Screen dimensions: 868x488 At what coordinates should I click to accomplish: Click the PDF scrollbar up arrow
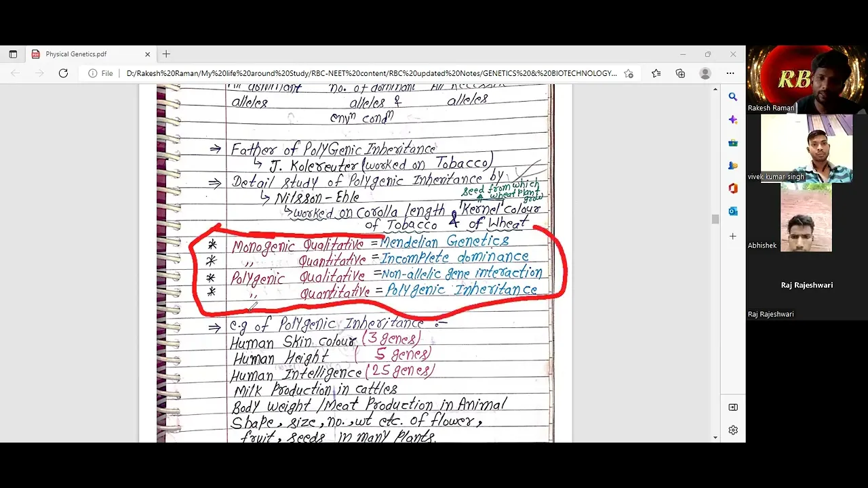715,89
